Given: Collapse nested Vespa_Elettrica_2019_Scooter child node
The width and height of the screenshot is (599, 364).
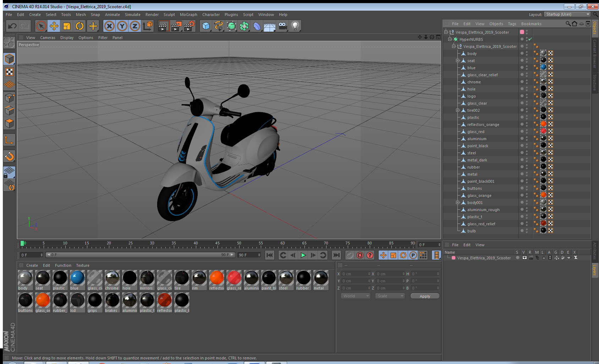Looking at the screenshot, I should click(x=454, y=46).
